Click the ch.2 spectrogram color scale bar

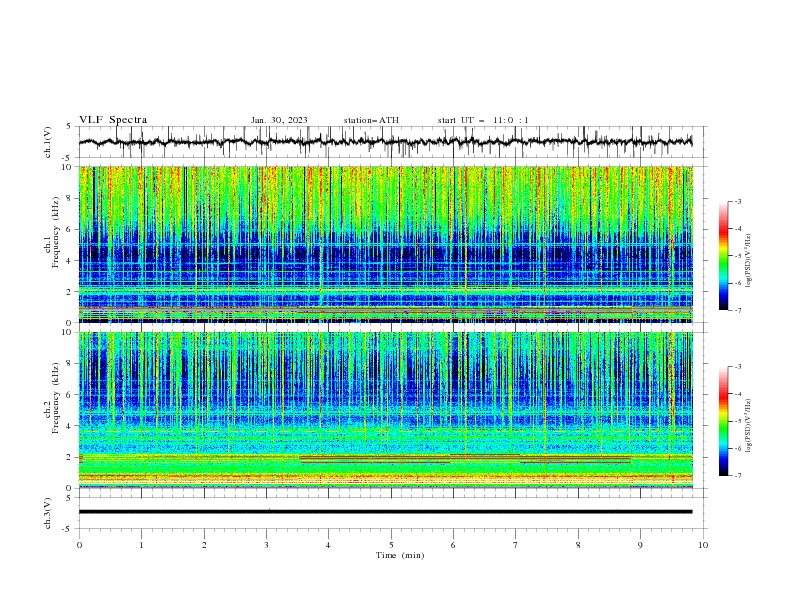pyautogui.click(x=723, y=421)
